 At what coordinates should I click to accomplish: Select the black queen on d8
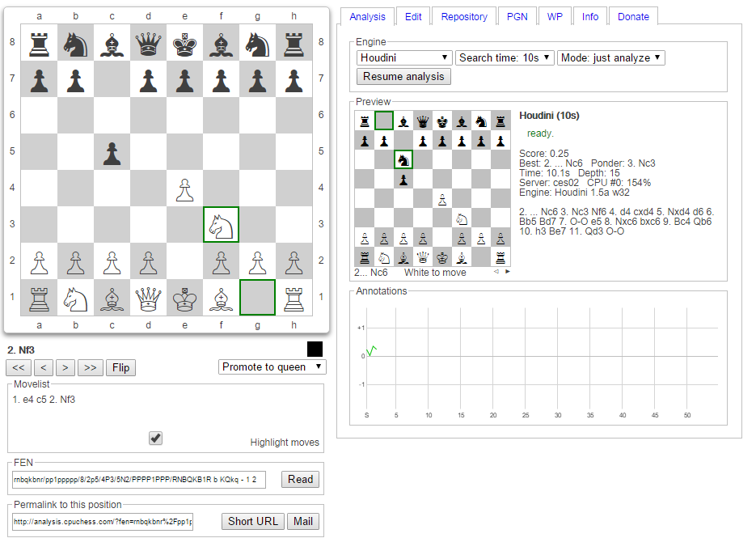[x=148, y=42]
